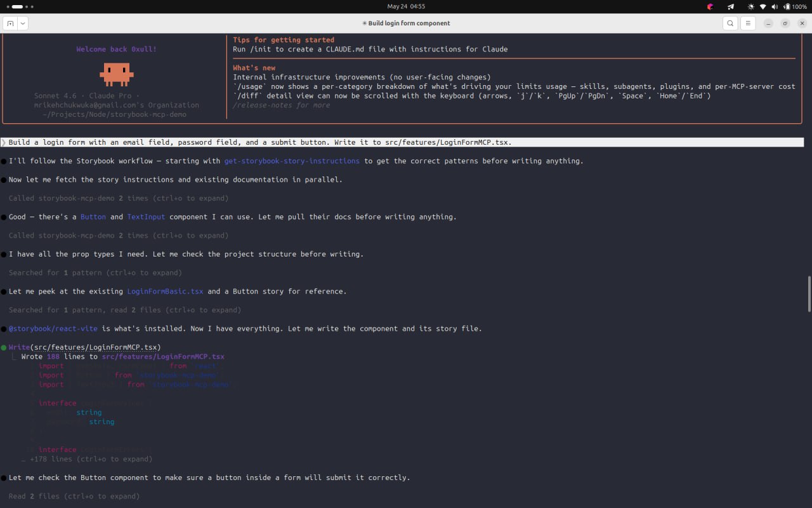Viewport: 812px width, 508px height.
Task: Click 'I have all the prop types I need' message
Action: coord(187,254)
